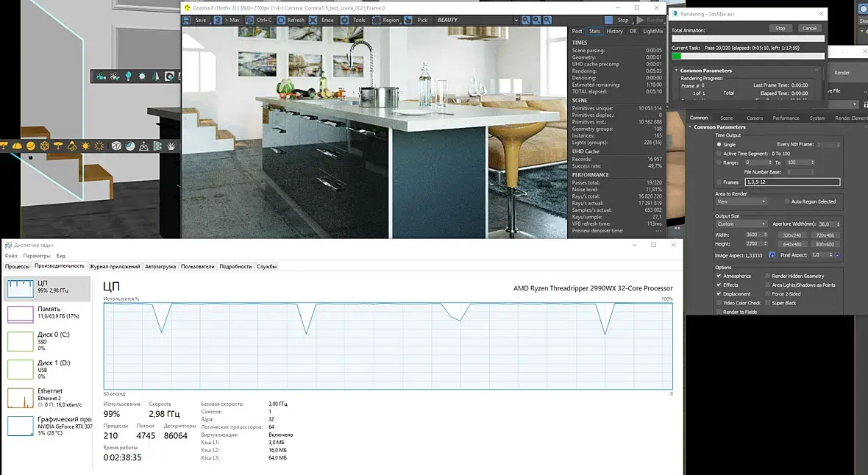Open Подробности tab in Task Manager
The height and width of the screenshot is (475, 868).
[235, 266]
